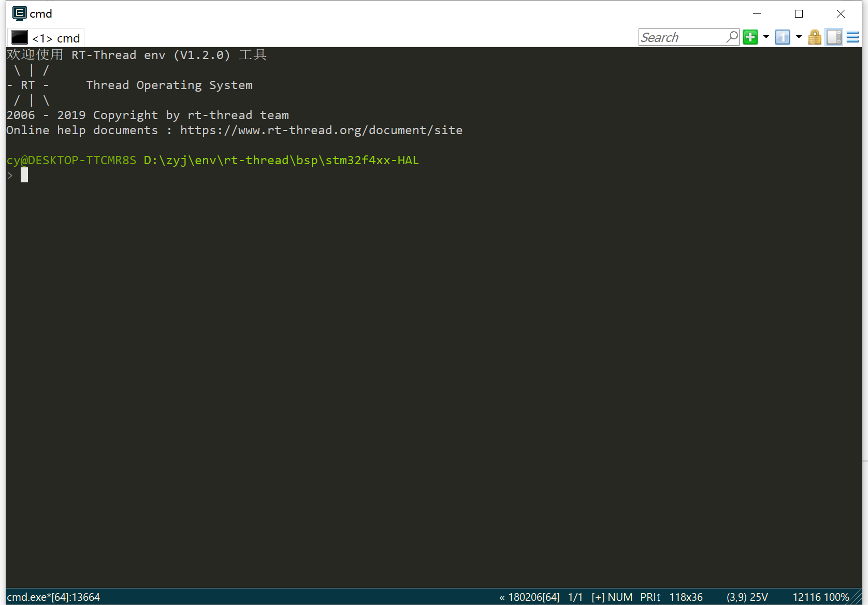Click the magnifying glass search icon
Image resolution: width=868 pixels, height=605 pixels.
pos(732,37)
